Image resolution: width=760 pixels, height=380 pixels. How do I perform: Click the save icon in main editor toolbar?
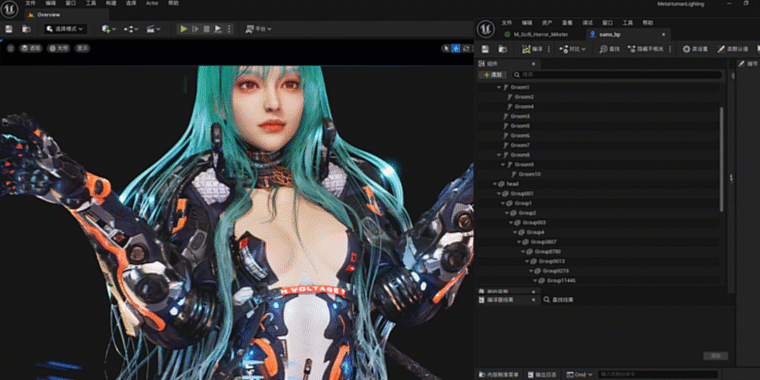tap(9, 29)
